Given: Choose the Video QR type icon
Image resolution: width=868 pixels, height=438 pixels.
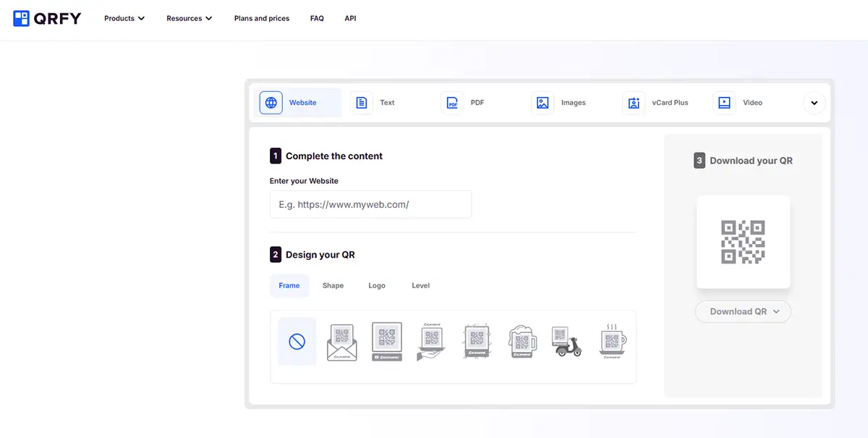Looking at the screenshot, I should [724, 103].
